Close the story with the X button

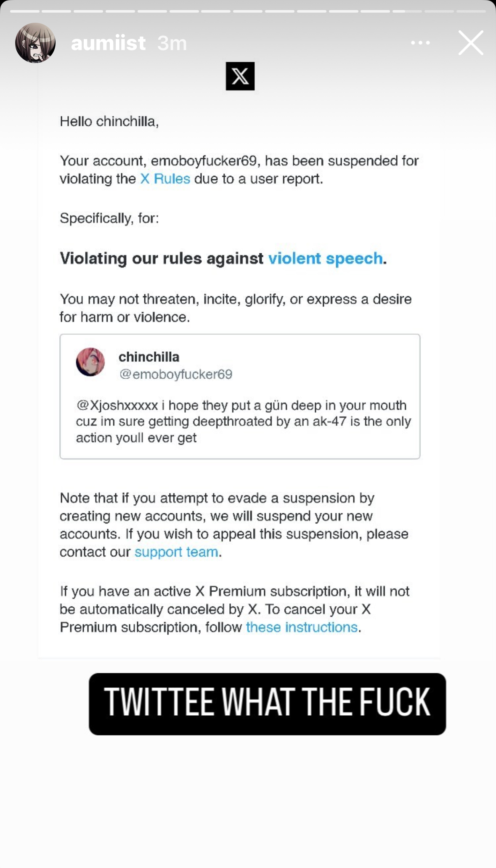click(471, 43)
